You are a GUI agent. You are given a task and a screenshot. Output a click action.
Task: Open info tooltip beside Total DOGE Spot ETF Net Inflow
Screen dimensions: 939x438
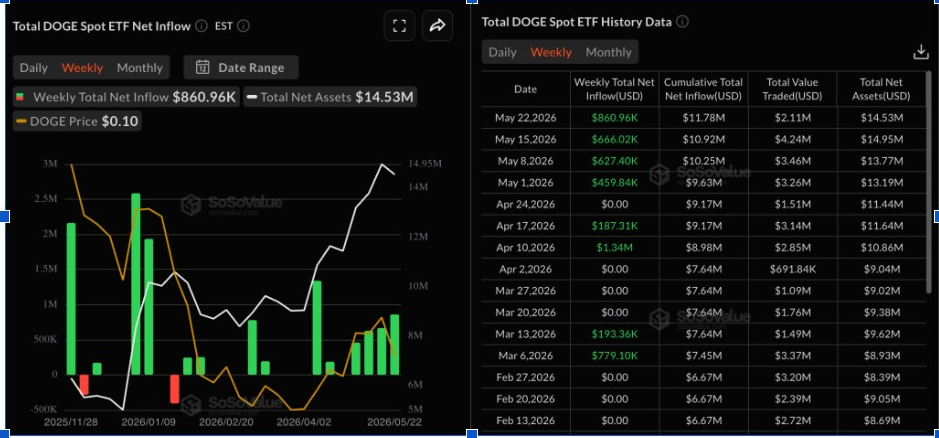pos(201,26)
